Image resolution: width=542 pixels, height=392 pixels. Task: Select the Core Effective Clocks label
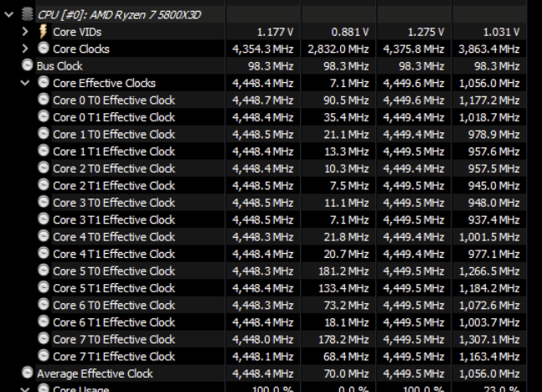105,83
